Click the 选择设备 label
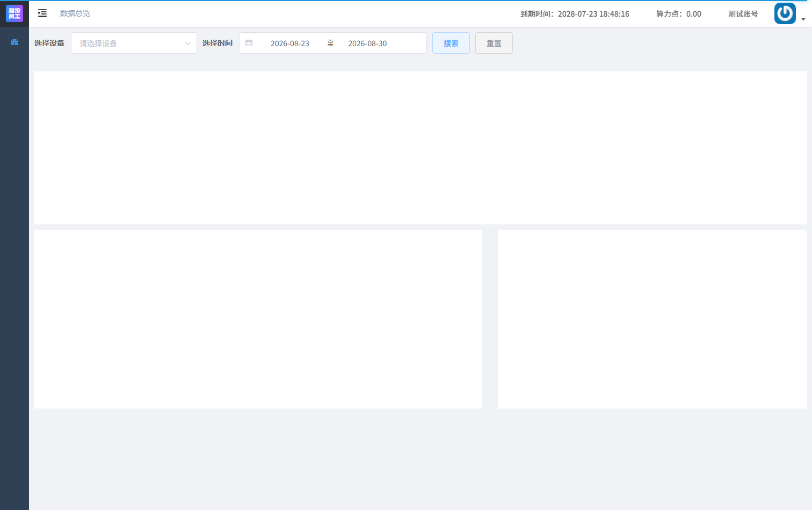812x510 pixels. (49, 43)
